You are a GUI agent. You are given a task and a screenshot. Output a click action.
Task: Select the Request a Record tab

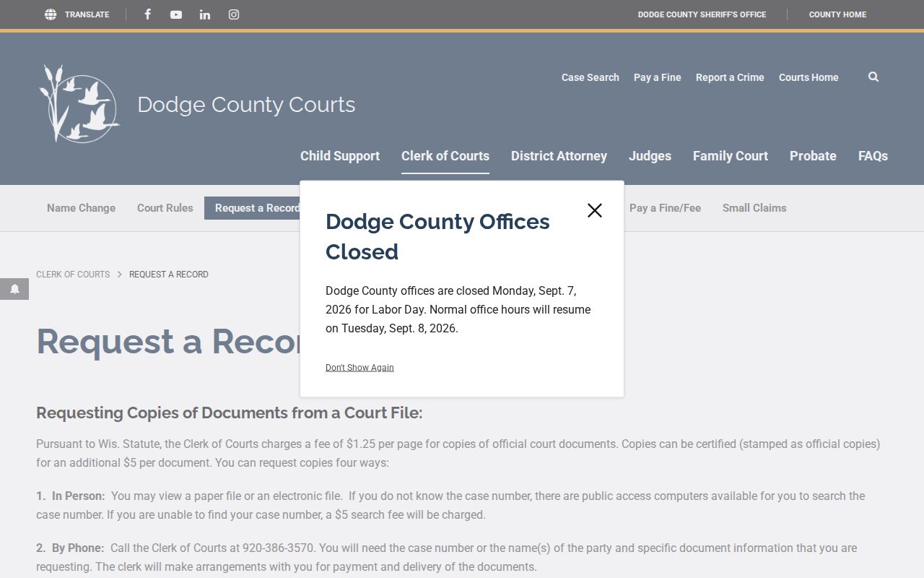252,208
